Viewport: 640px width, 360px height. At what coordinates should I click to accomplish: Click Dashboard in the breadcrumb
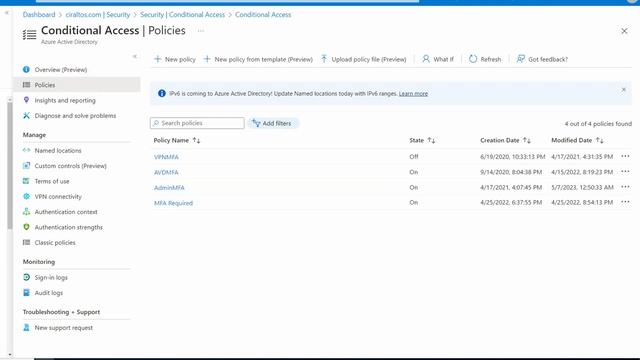[x=39, y=15]
